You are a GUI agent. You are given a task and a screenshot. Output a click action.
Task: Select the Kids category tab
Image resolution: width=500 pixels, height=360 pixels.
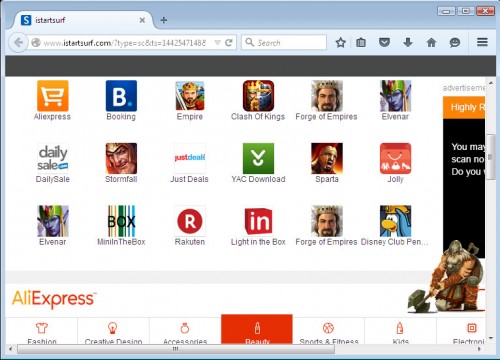coord(400,331)
